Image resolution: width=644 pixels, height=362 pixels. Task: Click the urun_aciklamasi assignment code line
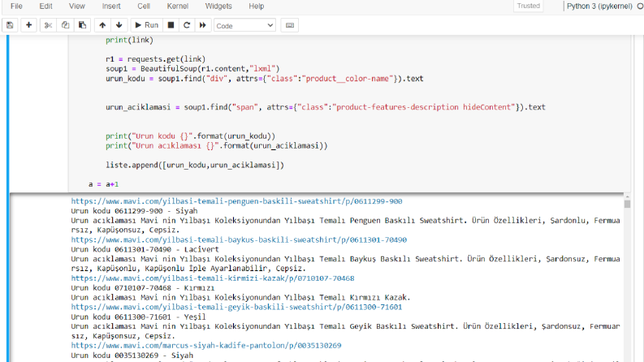coord(326,107)
